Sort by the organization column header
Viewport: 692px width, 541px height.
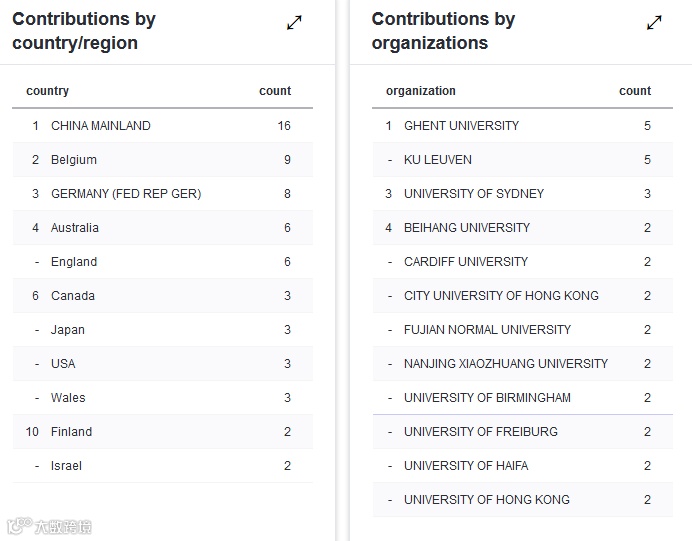(x=421, y=91)
